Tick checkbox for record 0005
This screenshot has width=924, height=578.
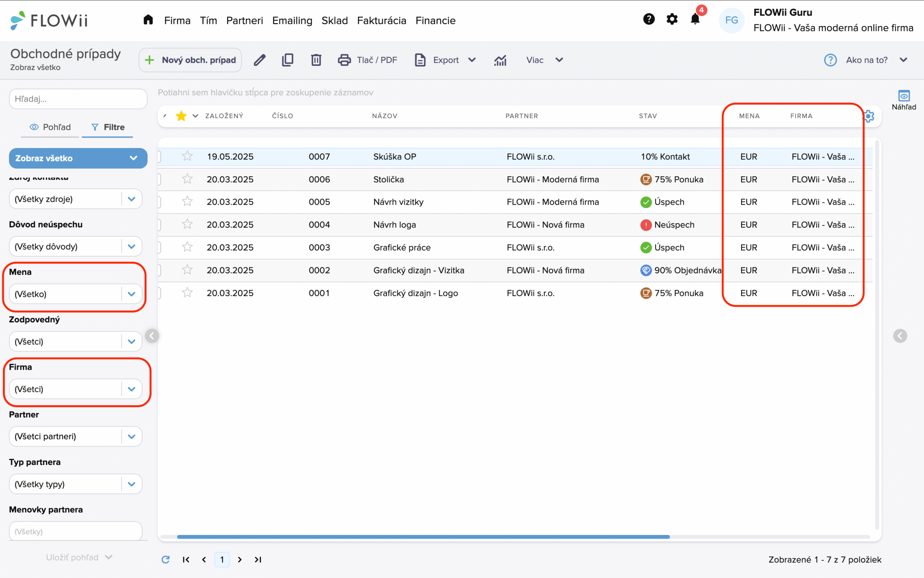tap(159, 202)
